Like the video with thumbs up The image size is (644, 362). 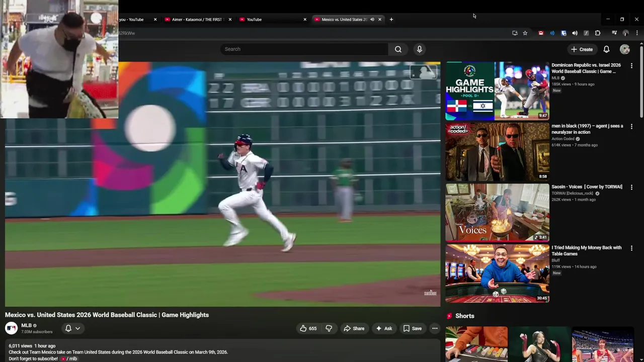point(308,328)
